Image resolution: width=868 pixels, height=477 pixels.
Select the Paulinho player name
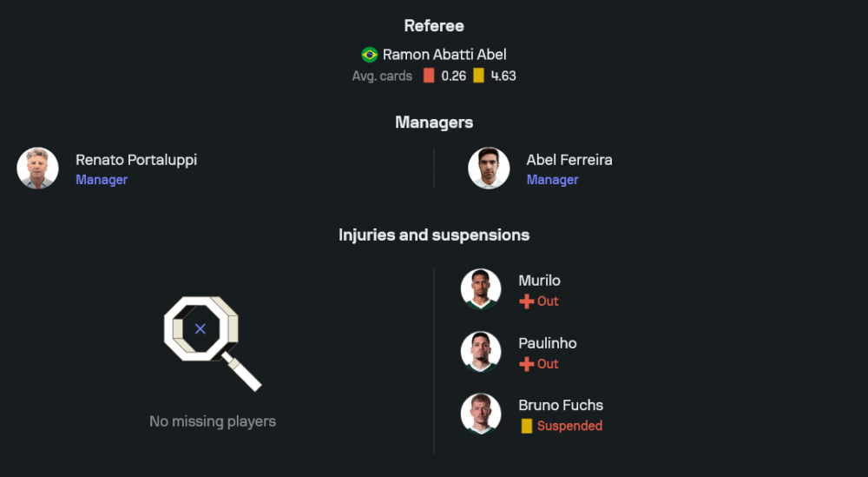click(547, 343)
